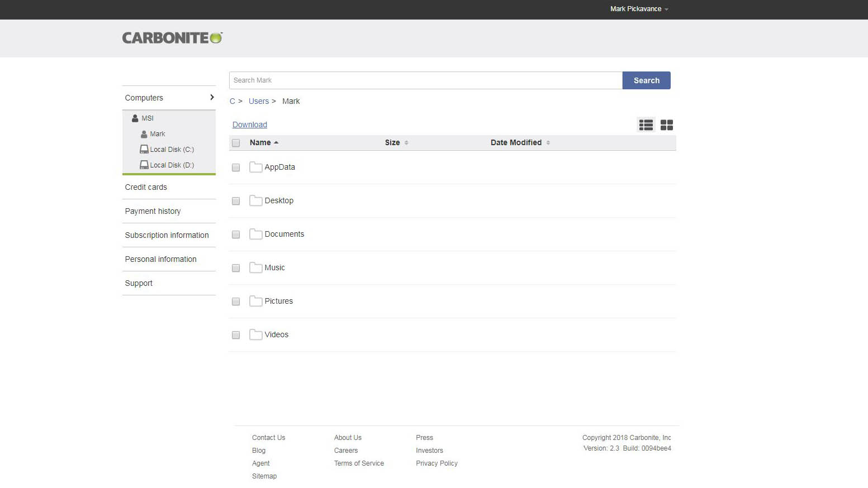Open the Desktop folder name
The image size is (868, 488).
coord(279,200)
